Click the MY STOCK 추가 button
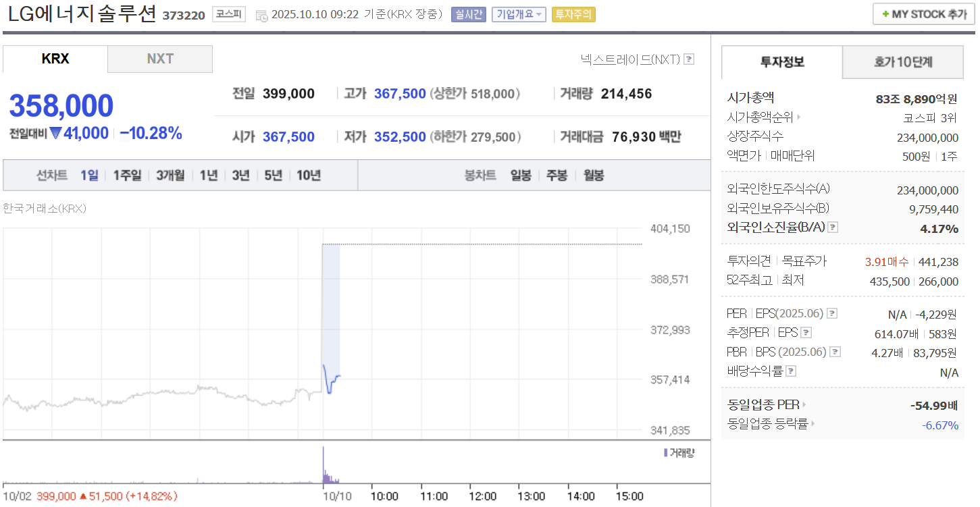Viewport: 980px width, 507px height. (923, 14)
